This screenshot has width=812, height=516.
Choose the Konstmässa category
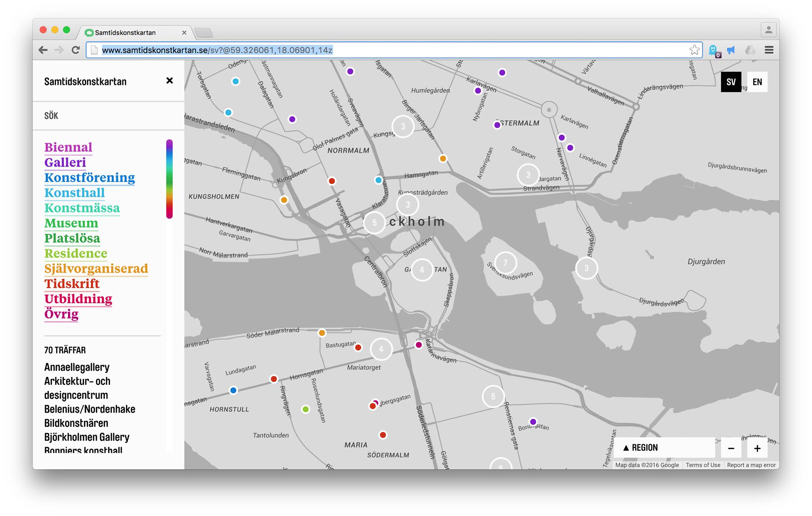click(82, 208)
